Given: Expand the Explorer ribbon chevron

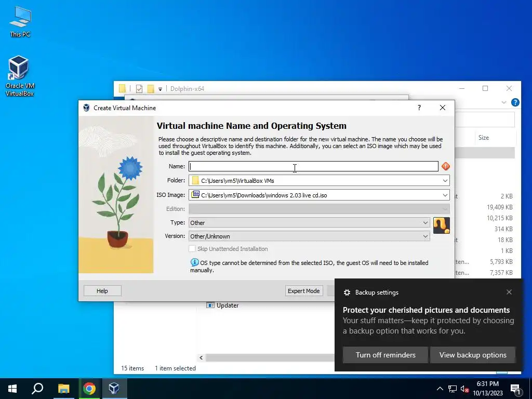Looking at the screenshot, I should coord(504,102).
